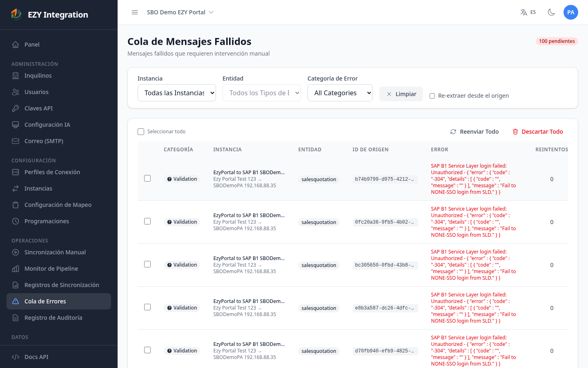Toggle dark mode moon icon
This screenshot has height=368, width=588.
pyautogui.click(x=551, y=12)
